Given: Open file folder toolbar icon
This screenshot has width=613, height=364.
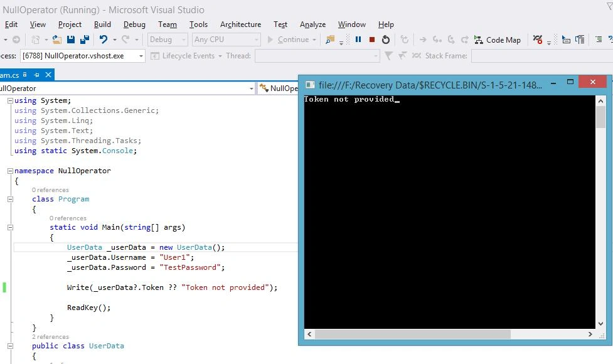Looking at the screenshot, I should [57, 40].
